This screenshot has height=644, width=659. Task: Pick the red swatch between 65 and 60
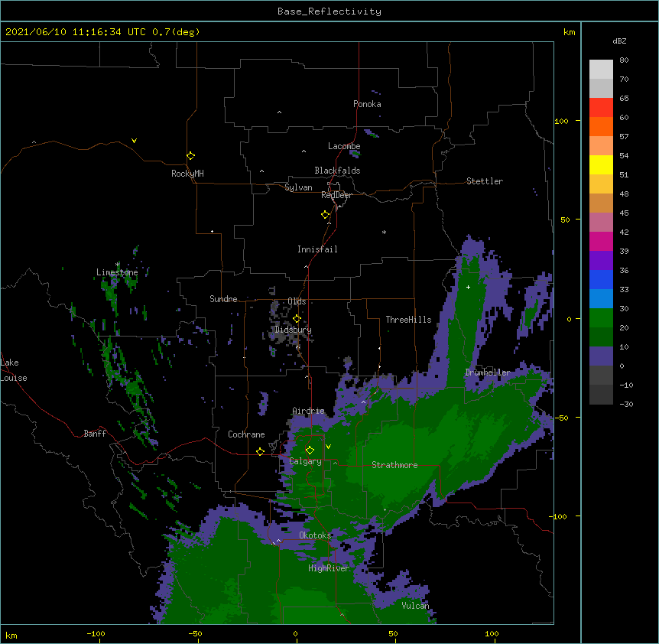601,108
